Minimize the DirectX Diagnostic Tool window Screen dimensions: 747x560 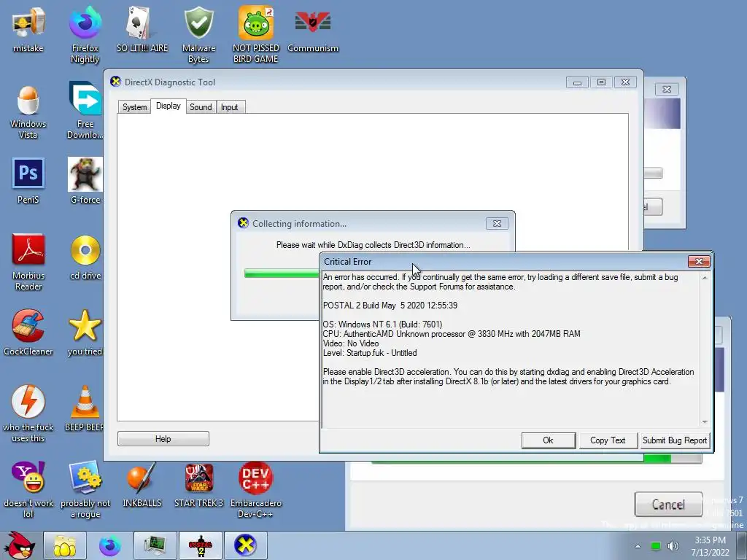pos(577,82)
